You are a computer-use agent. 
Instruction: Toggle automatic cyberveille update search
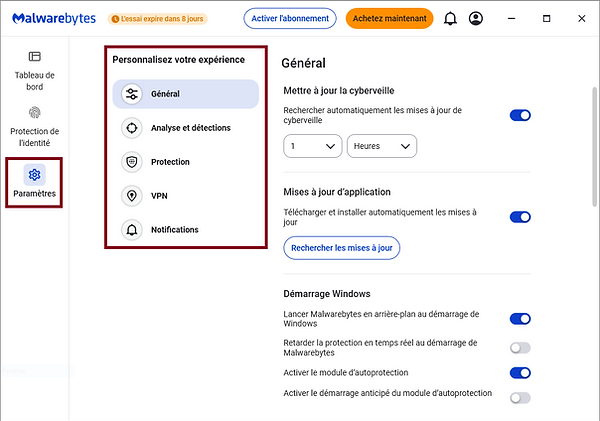(x=520, y=115)
